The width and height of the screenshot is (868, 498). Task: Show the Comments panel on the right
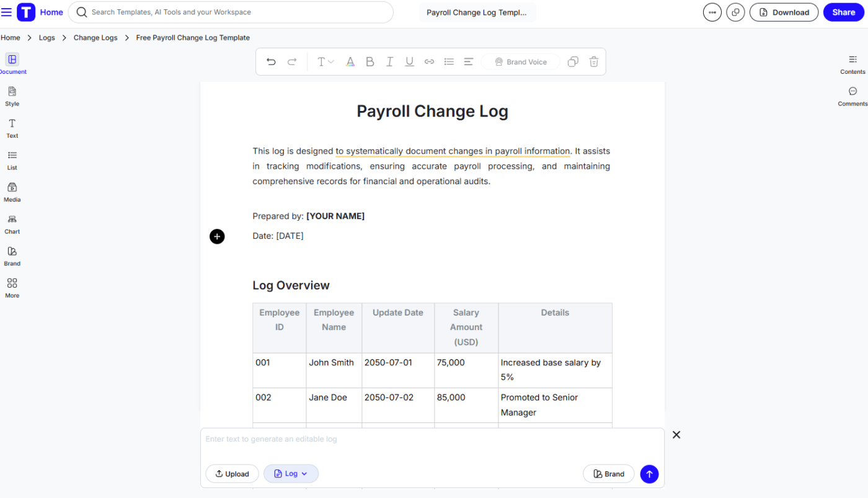852,96
